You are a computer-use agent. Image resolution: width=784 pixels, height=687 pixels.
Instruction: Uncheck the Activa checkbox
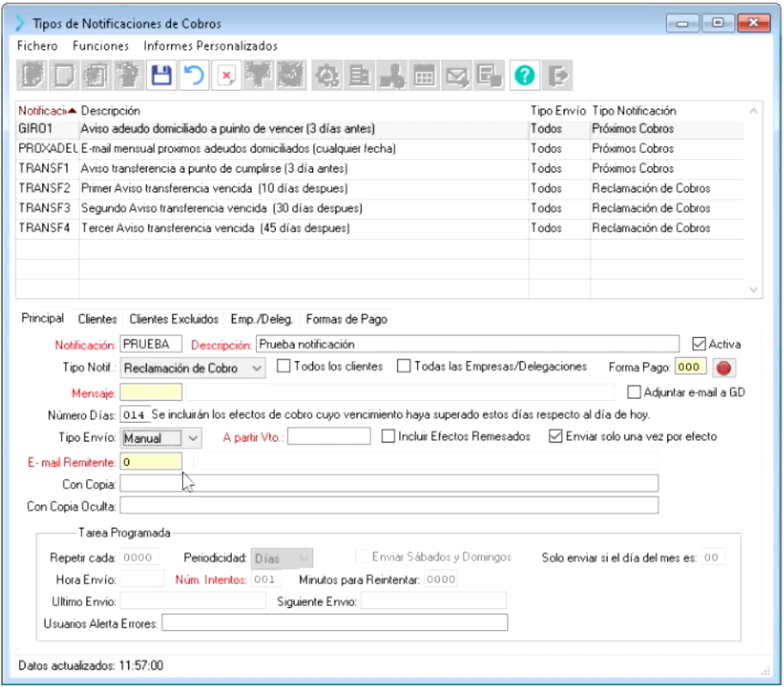pyautogui.click(x=698, y=344)
